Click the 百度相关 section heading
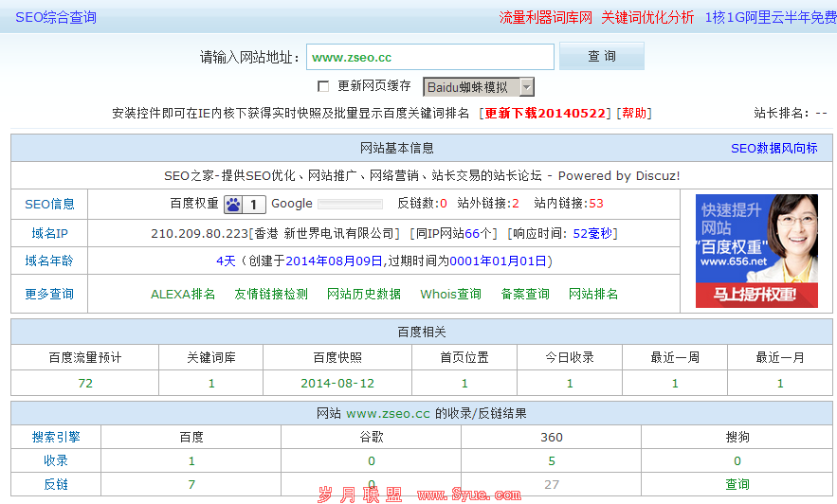The height and width of the screenshot is (504, 837). (x=422, y=333)
